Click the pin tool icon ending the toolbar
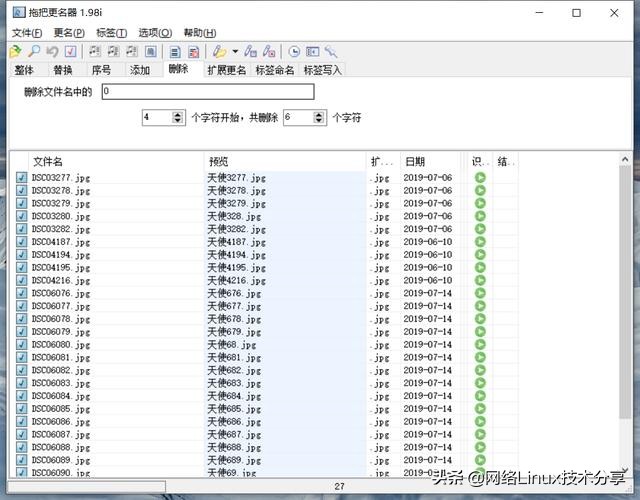 coord(331,51)
